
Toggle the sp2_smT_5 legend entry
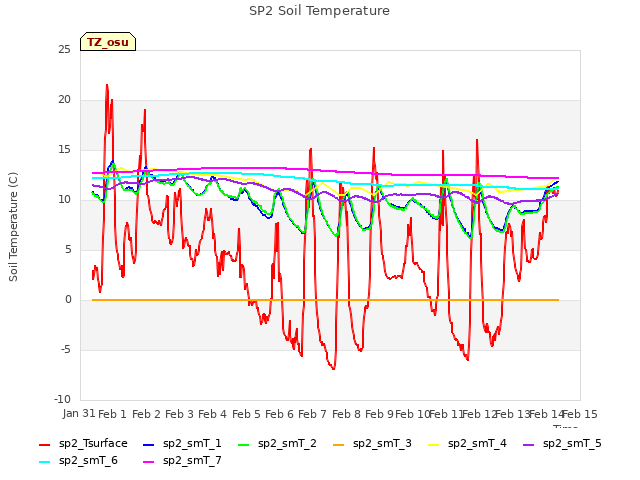click(562, 444)
